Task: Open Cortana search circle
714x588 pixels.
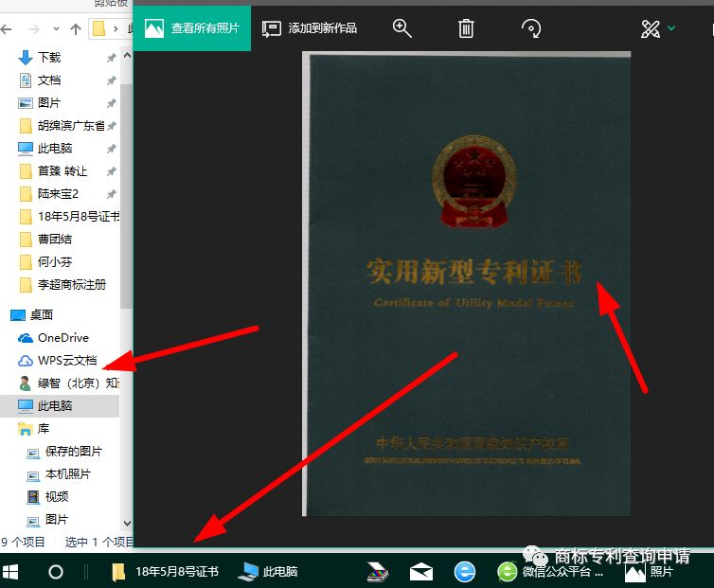Action: click(56, 572)
